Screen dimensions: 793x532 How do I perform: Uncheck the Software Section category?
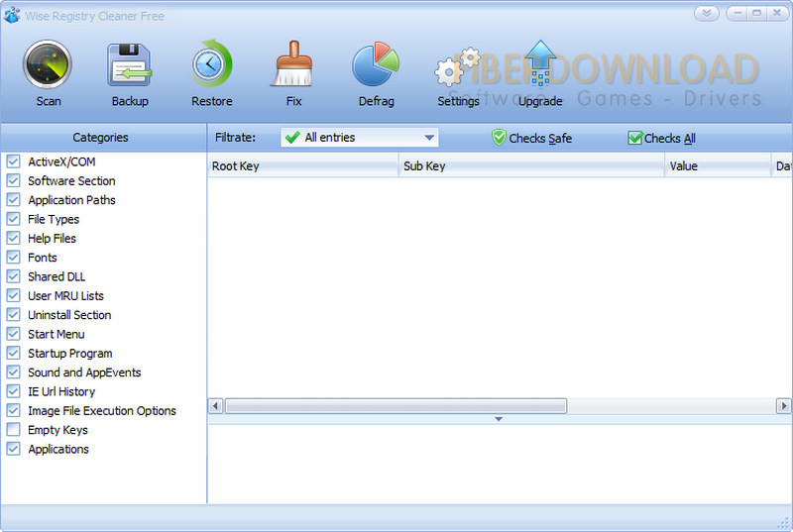coord(13,181)
